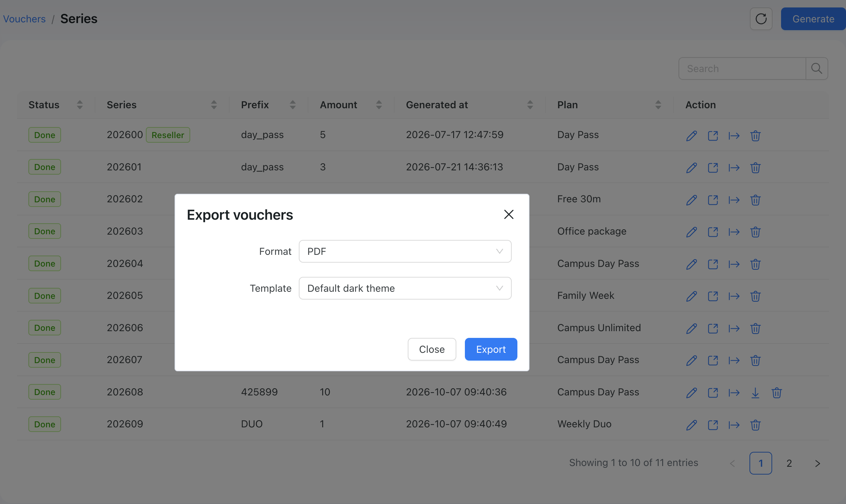Click the refresh icon next to Generate
This screenshot has height=504, width=846.
click(x=761, y=19)
